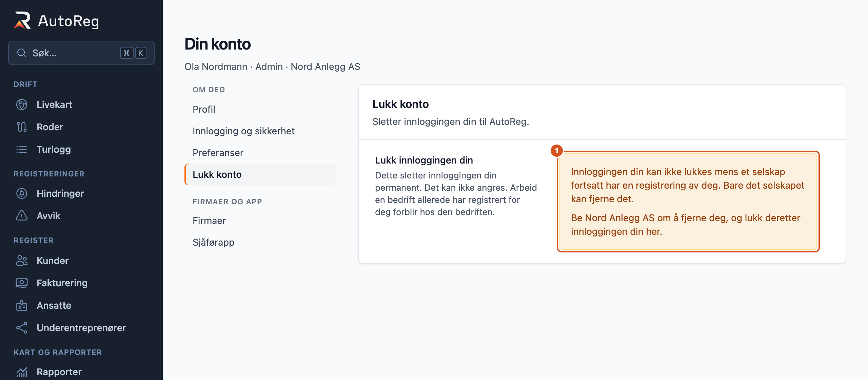Click 'Ola Nordmann · Admin · Nord Anlegg AS' subtitle
The image size is (868, 380).
click(272, 66)
